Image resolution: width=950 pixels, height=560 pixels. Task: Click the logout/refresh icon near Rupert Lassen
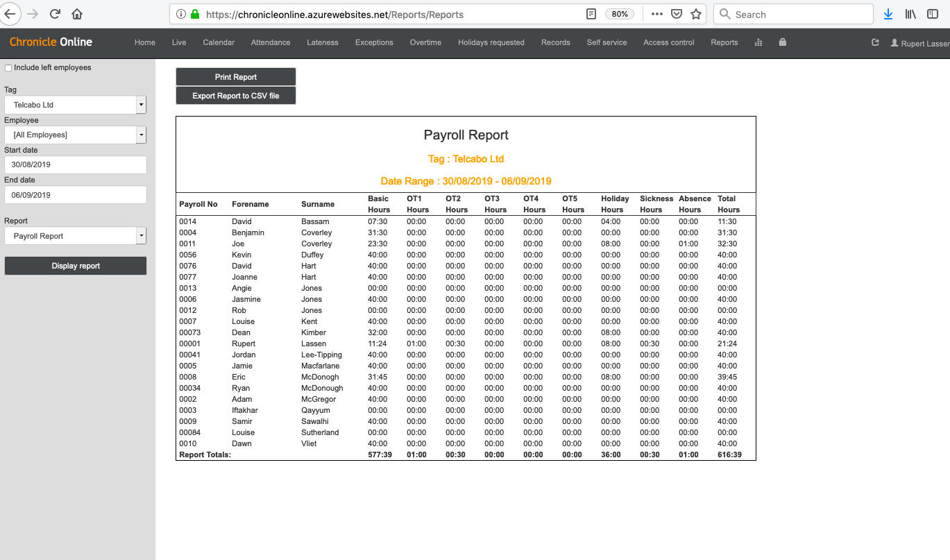(x=875, y=42)
